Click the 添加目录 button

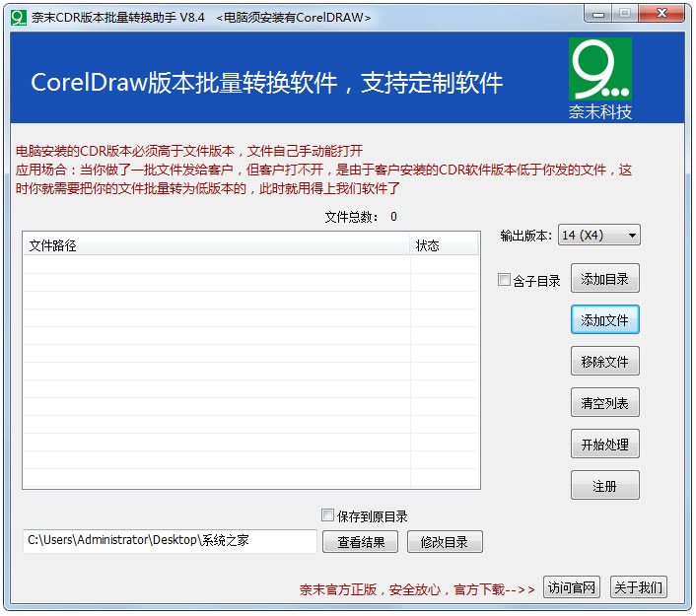[604, 279]
